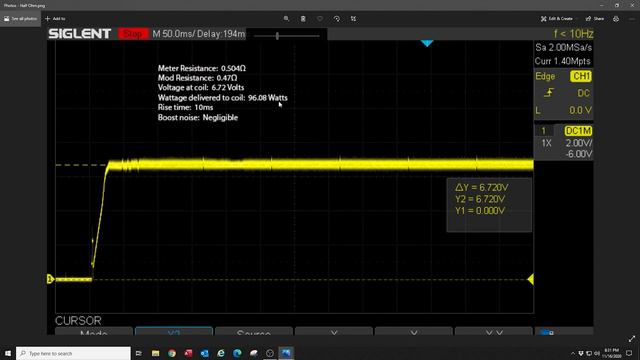
Task: Click the red Stop indicator in the image
Action: [133, 34]
